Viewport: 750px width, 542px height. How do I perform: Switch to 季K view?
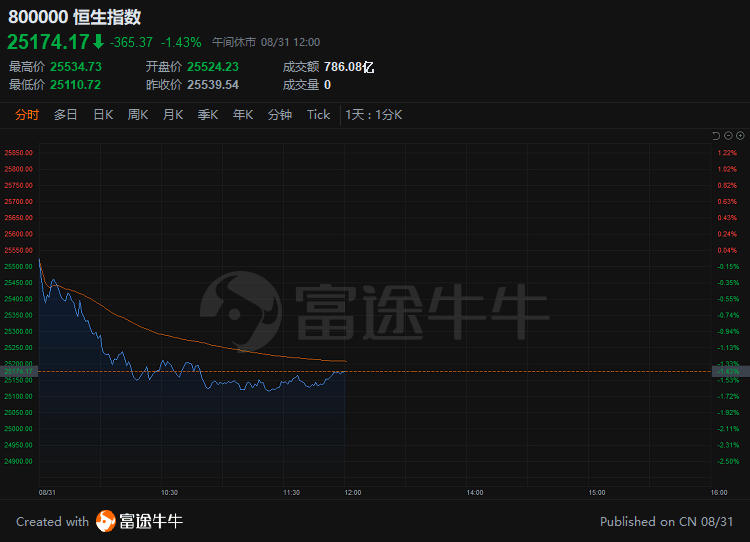pyautogui.click(x=208, y=115)
